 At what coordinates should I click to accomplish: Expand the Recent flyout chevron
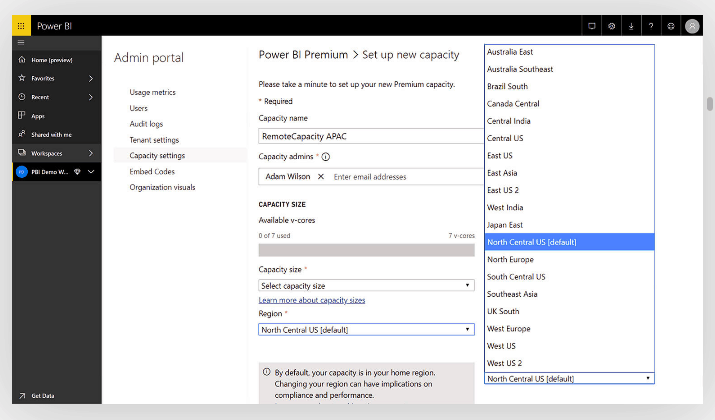pos(91,97)
